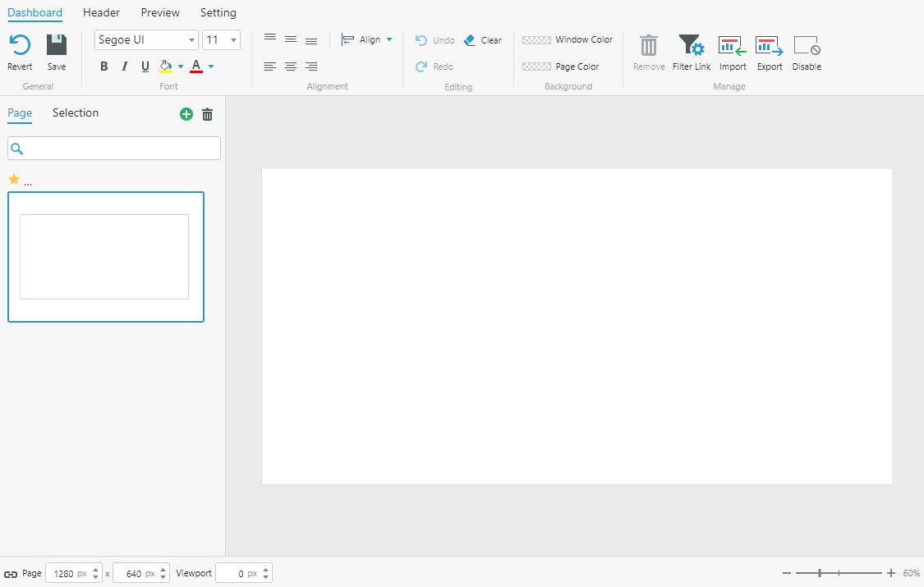The image size is (924, 587).
Task: Save the dashboard with floppy icon
Action: point(57,45)
